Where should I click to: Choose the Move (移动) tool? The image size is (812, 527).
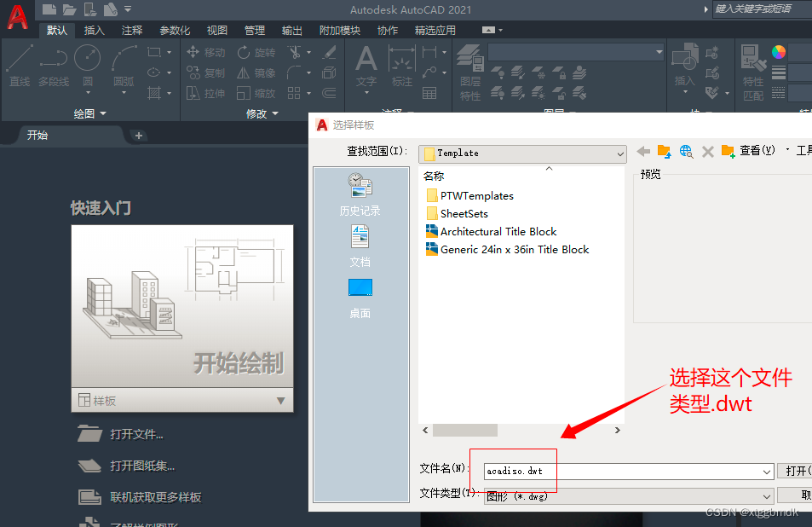click(x=206, y=52)
